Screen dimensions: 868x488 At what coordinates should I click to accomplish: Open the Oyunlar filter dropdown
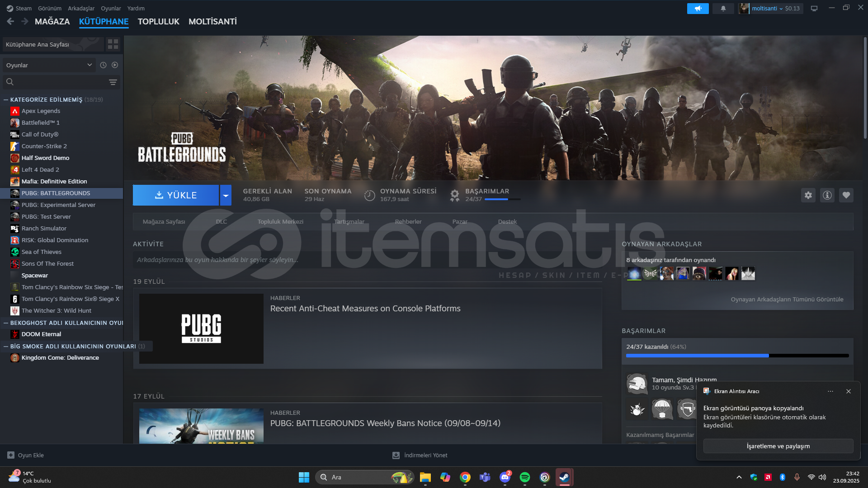point(49,65)
